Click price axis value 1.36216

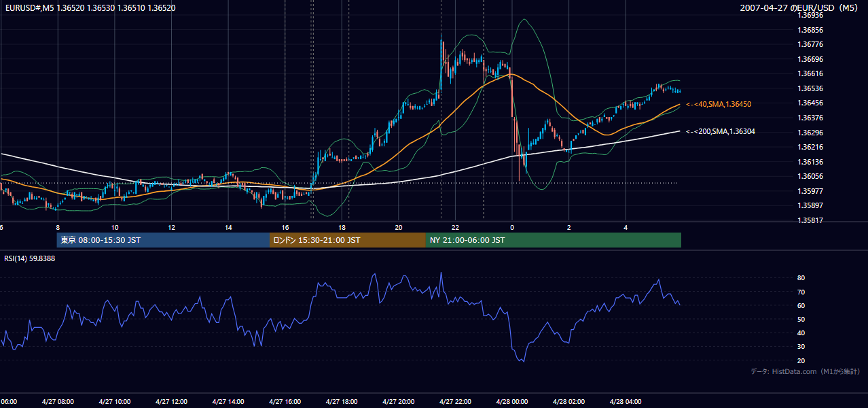click(x=810, y=147)
